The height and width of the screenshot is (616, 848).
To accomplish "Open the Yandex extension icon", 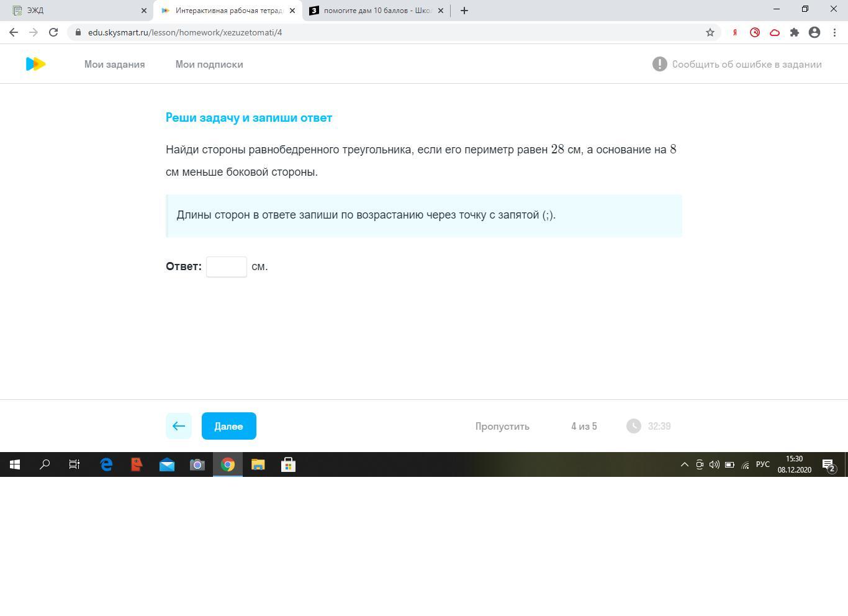I will [735, 32].
